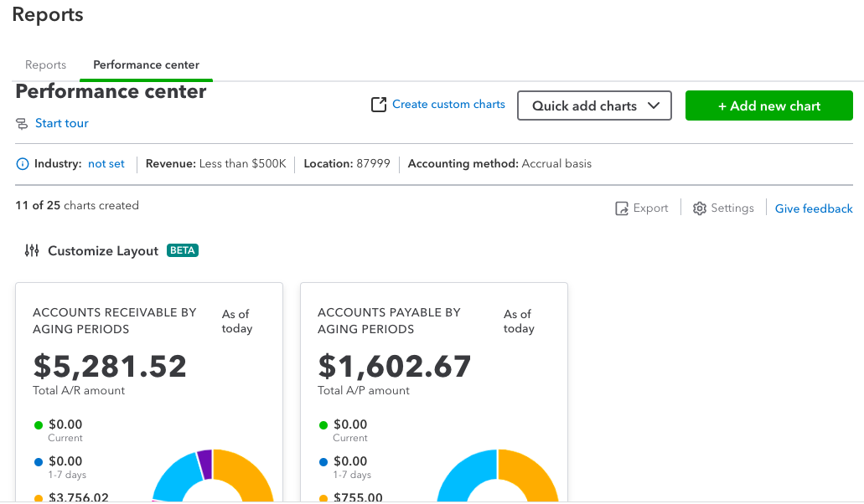This screenshot has width=864, height=504.
Task: Set industry via the not set link
Action: coord(106,164)
